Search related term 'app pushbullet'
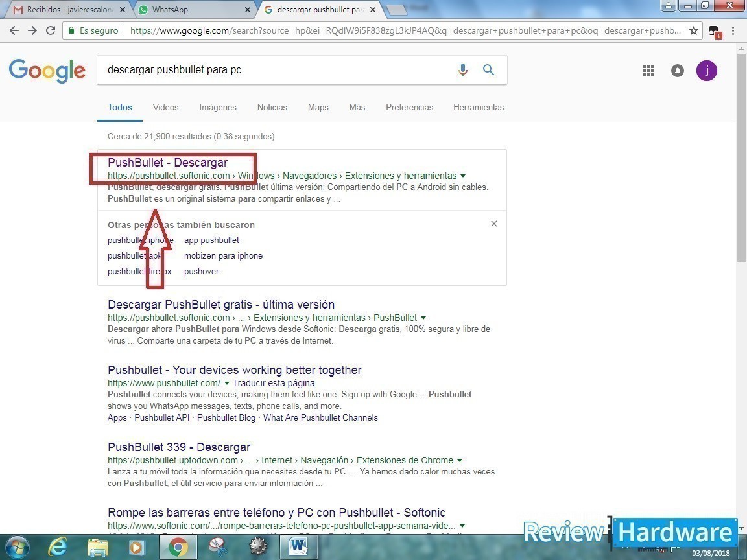The width and height of the screenshot is (747, 560). point(211,240)
